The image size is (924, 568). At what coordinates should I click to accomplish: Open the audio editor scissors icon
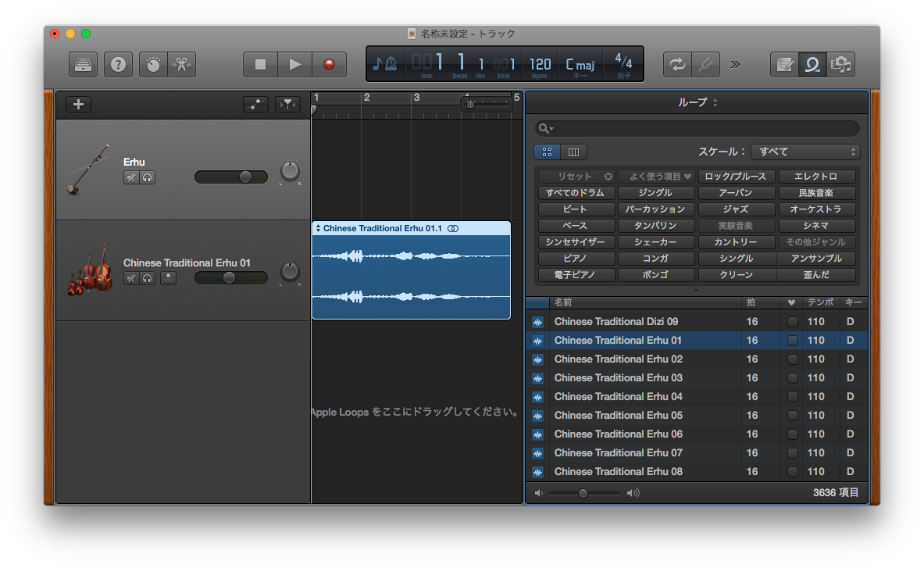(x=181, y=64)
